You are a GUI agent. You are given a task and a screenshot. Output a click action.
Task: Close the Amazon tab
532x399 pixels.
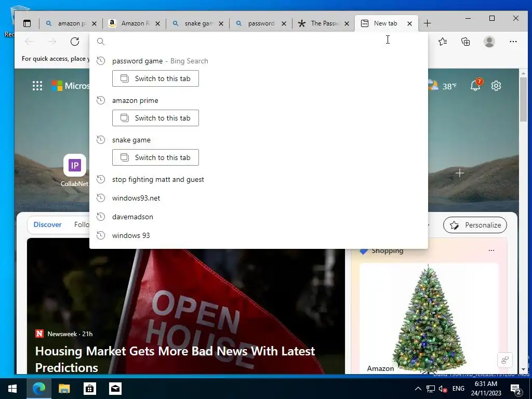click(x=158, y=23)
